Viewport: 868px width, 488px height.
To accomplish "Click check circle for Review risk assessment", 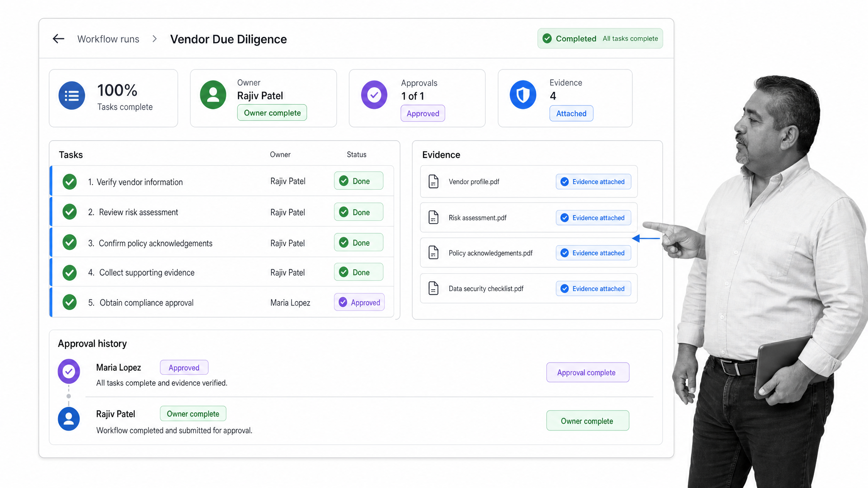I will 70,212.
